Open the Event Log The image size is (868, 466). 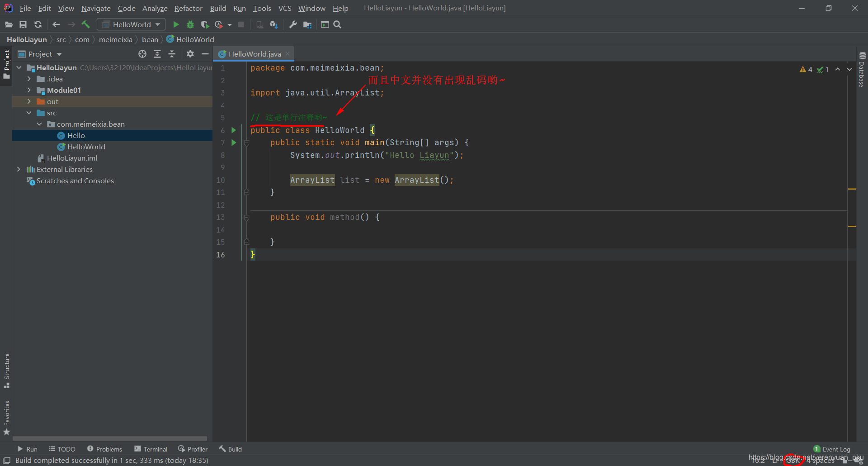[x=832, y=449]
